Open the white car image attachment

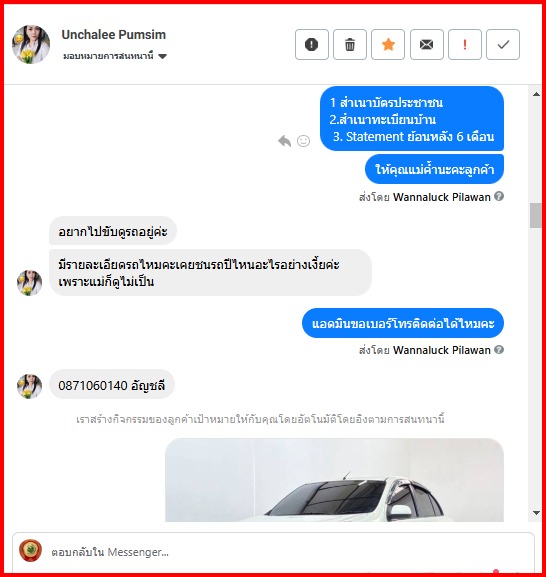tap(334, 480)
